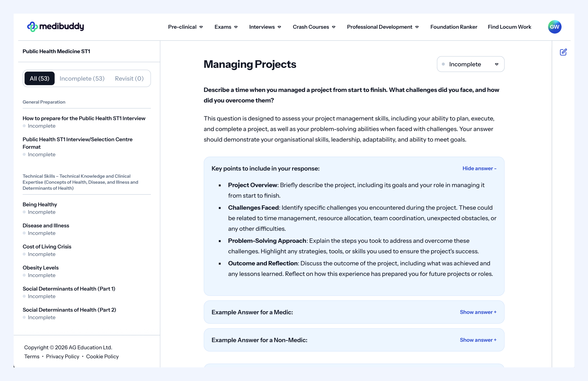The height and width of the screenshot is (381, 588).
Task: Click the medibuddy logo icon
Action: tap(32, 26)
